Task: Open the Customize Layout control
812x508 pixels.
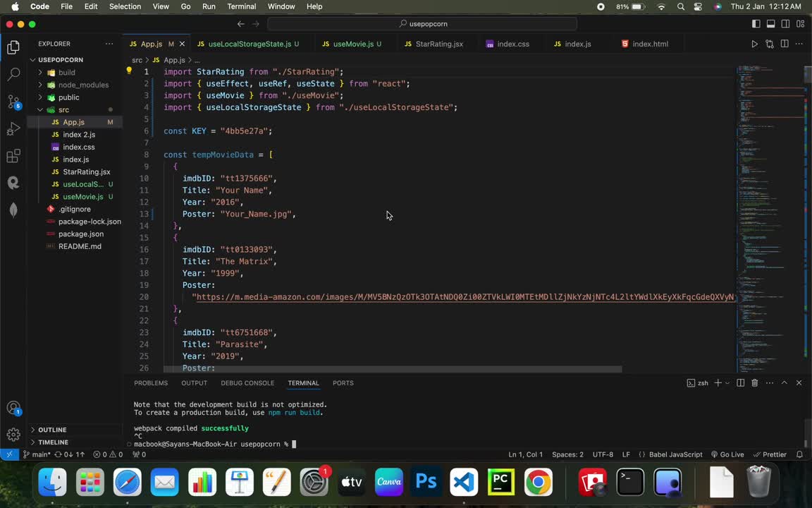Action: click(801, 24)
